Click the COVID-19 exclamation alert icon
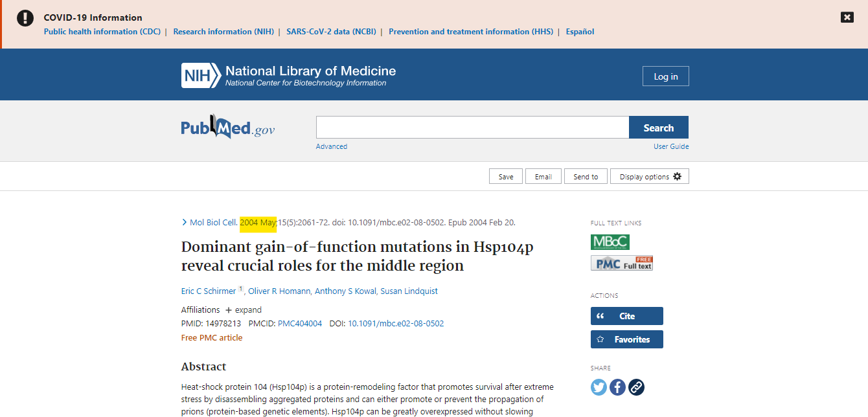Viewport: 868px width, 417px height. click(25, 18)
